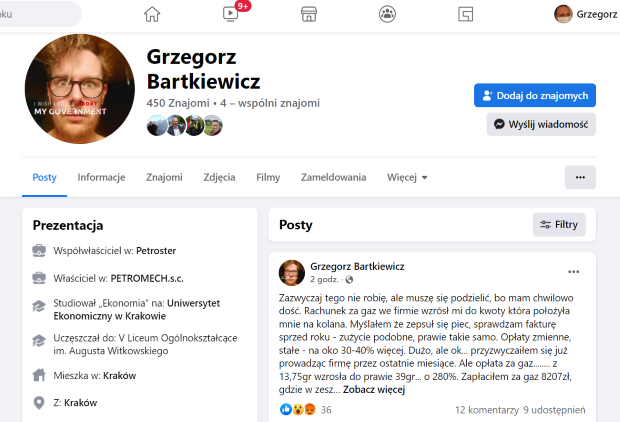Open the Marketplace storefront icon
Image resolution: width=620 pixels, height=422 pixels.
pyautogui.click(x=309, y=14)
